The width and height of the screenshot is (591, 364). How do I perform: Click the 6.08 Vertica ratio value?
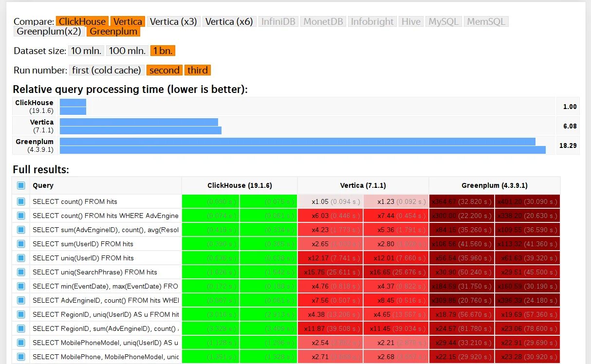(570, 126)
